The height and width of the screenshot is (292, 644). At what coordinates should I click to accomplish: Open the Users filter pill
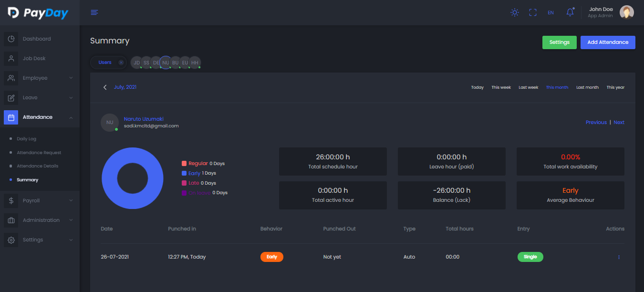pyautogui.click(x=108, y=63)
